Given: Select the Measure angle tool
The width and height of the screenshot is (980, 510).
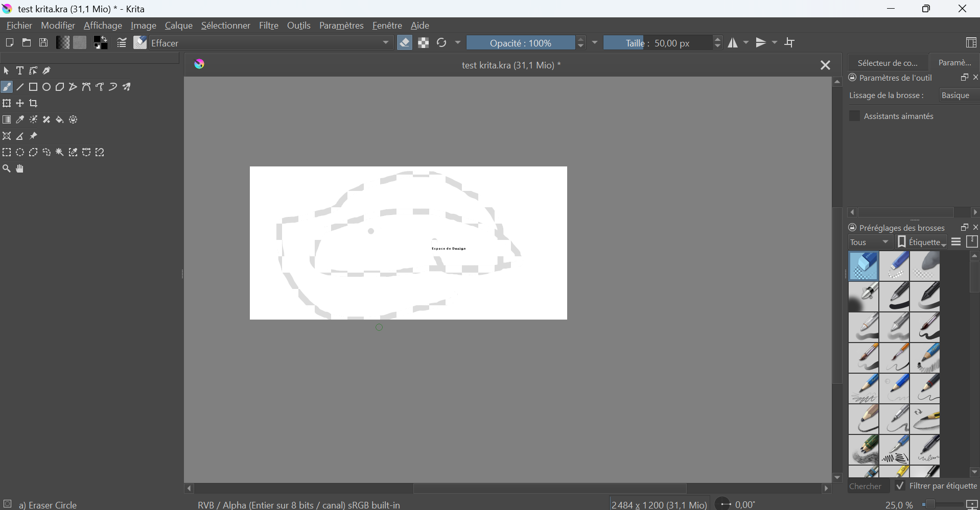Looking at the screenshot, I should (20, 136).
